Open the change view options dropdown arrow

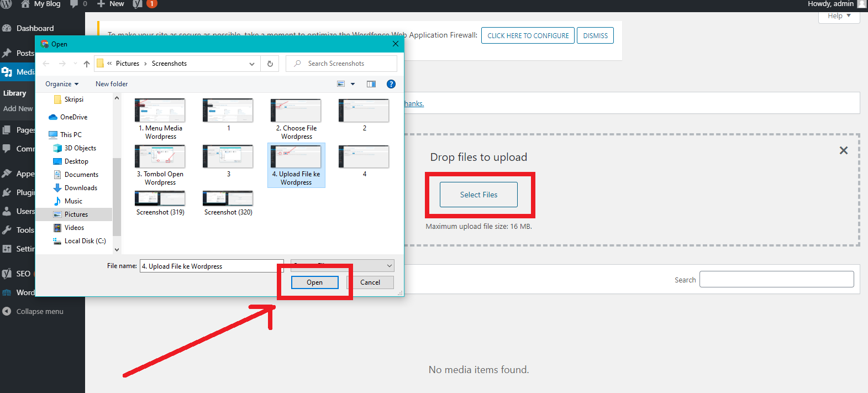coord(353,84)
